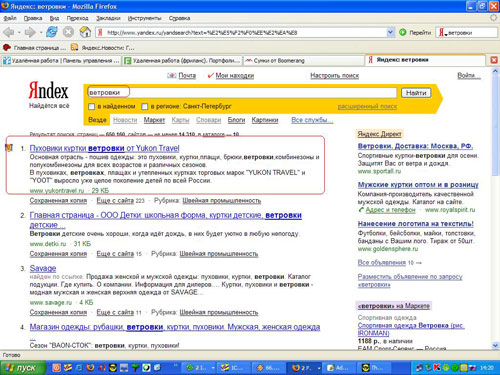
Task: Enable the 'в найденном' checkbox
Action: click(91, 107)
